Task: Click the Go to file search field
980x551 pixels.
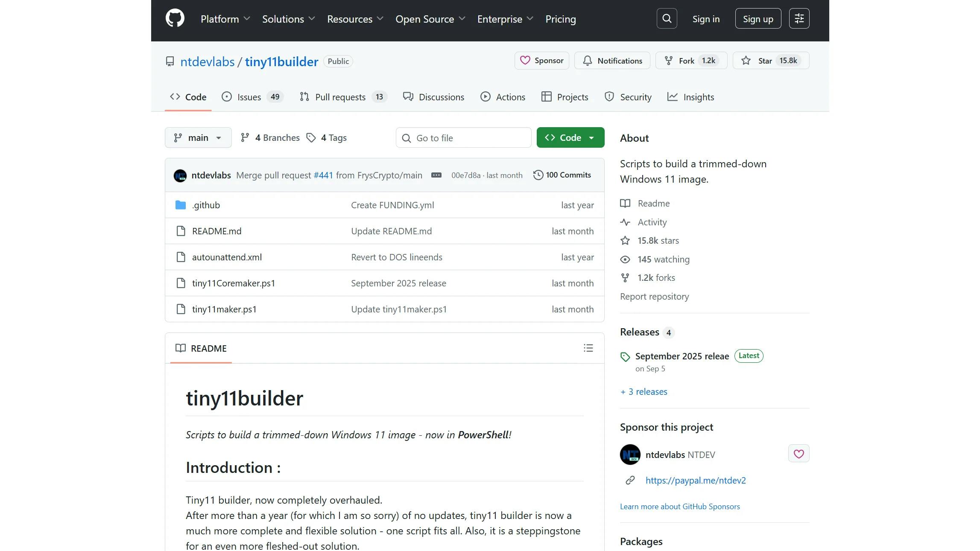Action: click(x=463, y=138)
